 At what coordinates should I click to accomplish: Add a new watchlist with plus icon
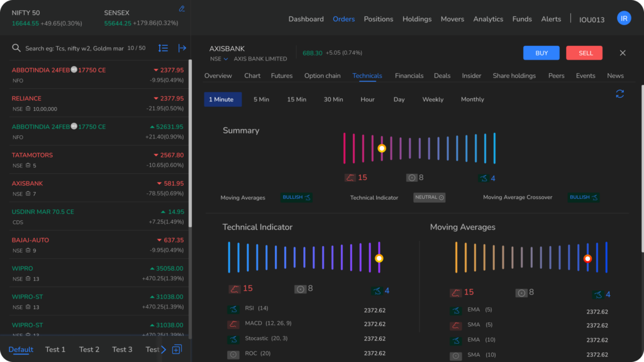[x=177, y=349]
